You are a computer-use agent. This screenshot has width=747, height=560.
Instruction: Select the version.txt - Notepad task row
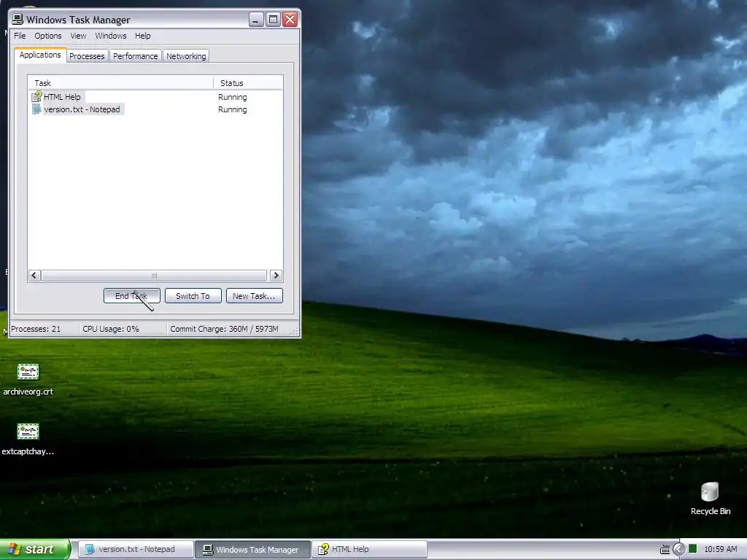pos(155,109)
